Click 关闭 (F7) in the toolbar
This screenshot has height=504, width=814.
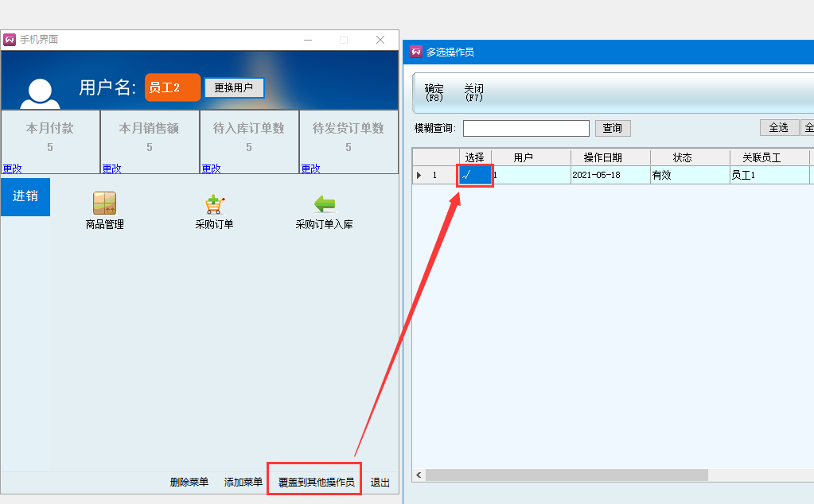click(473, 92)
